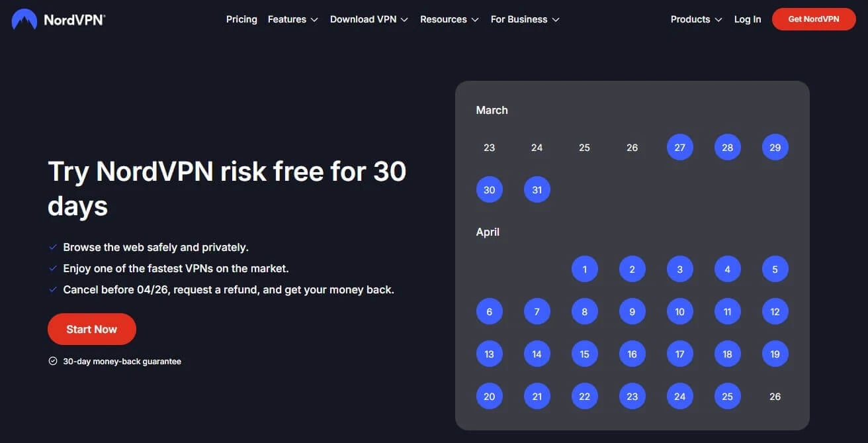Select April 1 on the calendar
The height and width of the screenshot is (443, 868).
(x=584, y=269)
